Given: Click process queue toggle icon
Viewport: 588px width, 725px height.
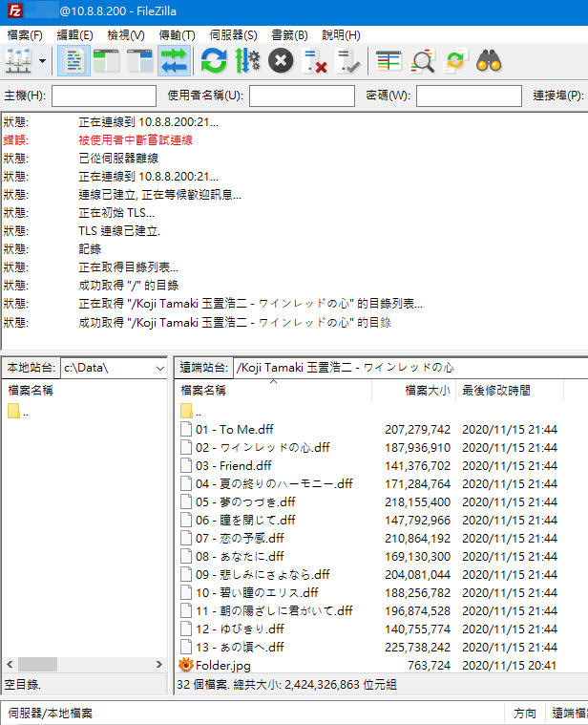Looking at the screenshot, I should (x=247, y=61).
